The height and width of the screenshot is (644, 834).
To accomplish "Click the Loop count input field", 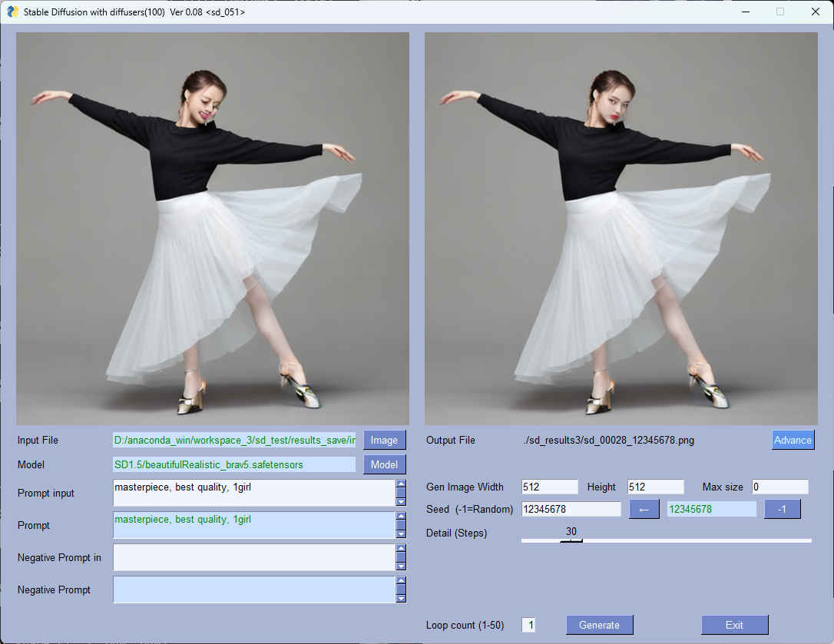I will tap(529, 625).
